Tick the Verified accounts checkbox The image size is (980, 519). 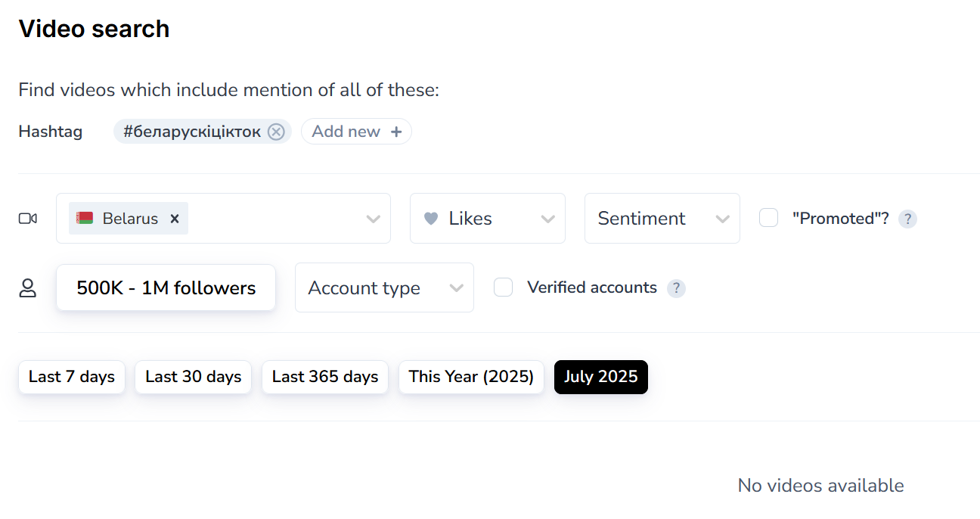503,287
